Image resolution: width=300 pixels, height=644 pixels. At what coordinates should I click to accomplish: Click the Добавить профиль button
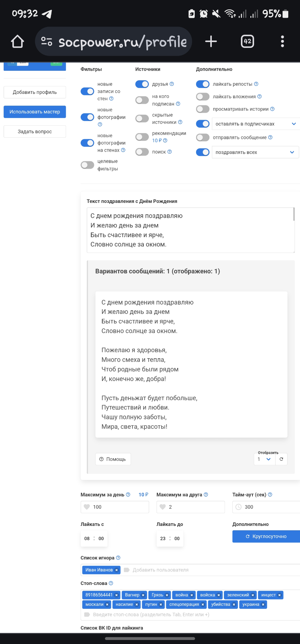tap(35, 92)
